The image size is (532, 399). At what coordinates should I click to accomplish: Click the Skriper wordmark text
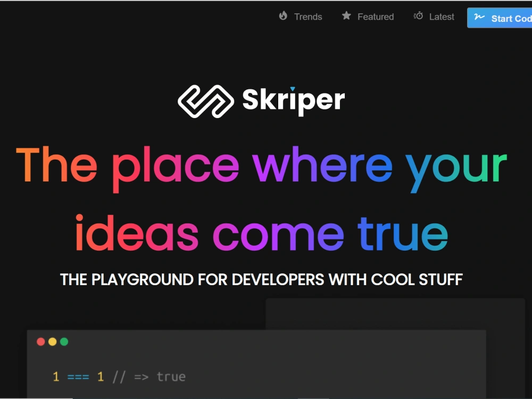point(294,101)
